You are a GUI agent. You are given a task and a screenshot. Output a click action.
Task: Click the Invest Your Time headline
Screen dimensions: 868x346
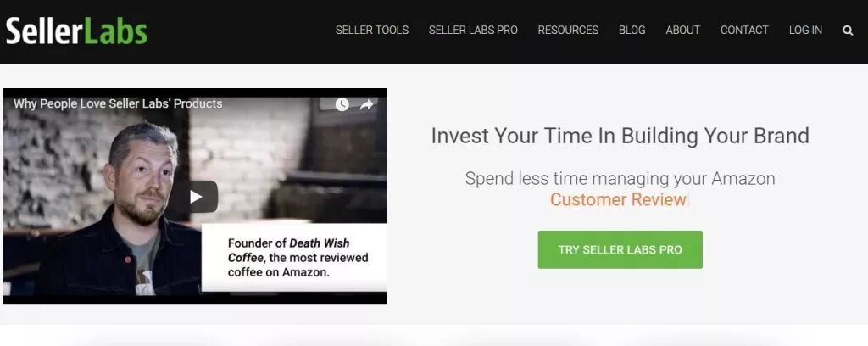(620, 136)
